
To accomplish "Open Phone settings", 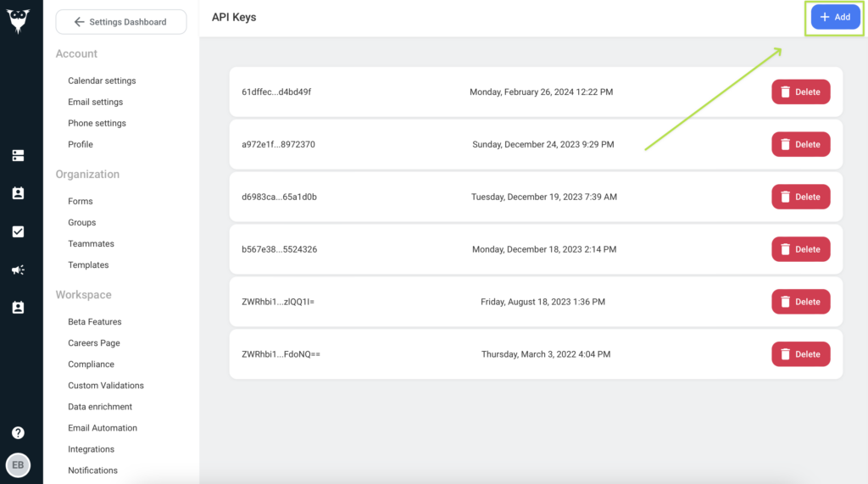I will [x=97, y=123].
